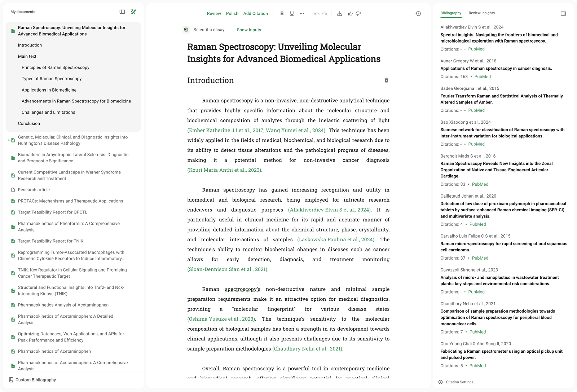The image size is (577, 392).
Task: Click the new document pencil icon
Action: pos(133,12)
